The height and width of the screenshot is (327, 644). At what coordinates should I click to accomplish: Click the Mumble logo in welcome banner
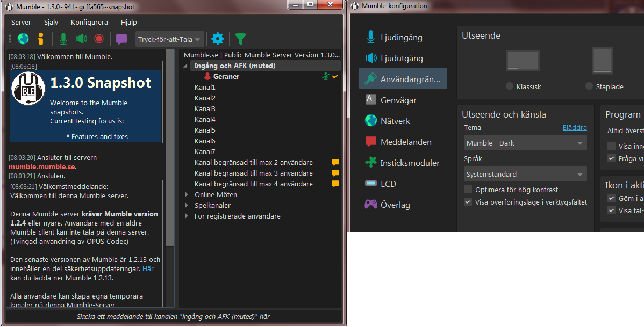(28, 88)
